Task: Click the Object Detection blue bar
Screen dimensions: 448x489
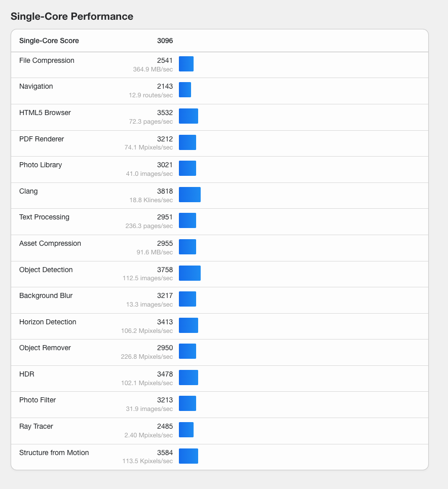Action: (190, 273)
